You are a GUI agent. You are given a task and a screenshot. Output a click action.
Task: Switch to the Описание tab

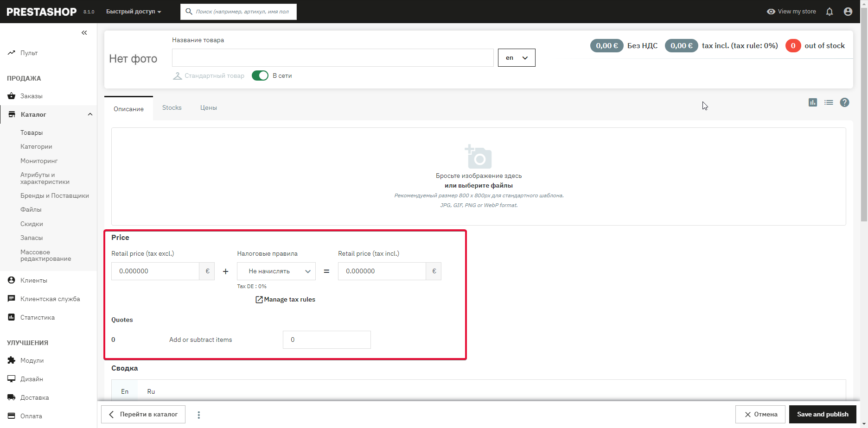pyautogui.click(x=128, y=109)
